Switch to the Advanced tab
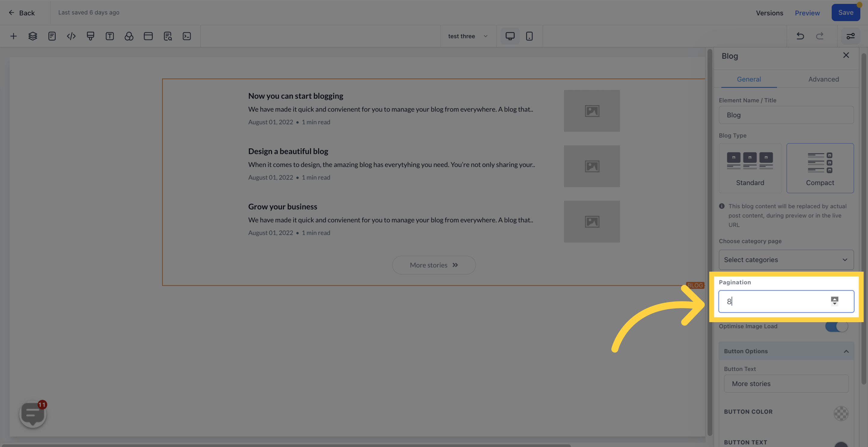Image resolution: width=868 pixels, height=447 pixels. coord(823,79)
